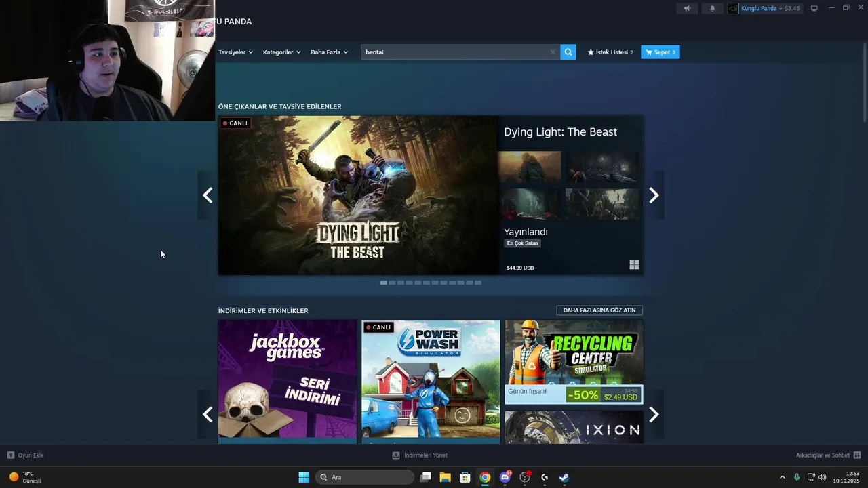Expand the Tavsiyeler dropdown menu
Image resolution: width=868 pixels, height=488 pixels.
pyautogui.click(x=235, y=52)
